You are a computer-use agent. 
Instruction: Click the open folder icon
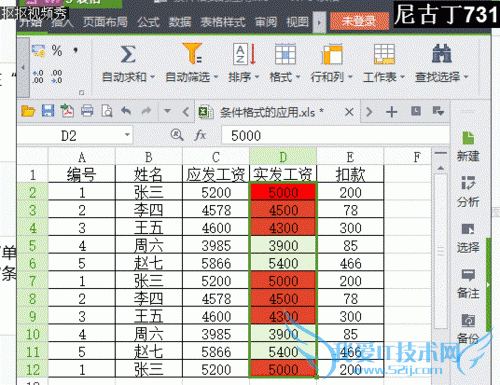[28, 111]
